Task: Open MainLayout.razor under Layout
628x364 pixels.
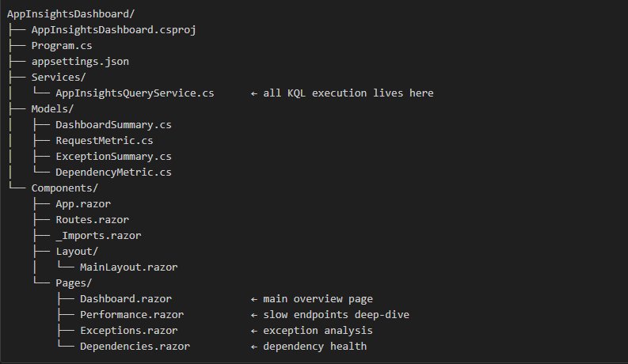Action: (128, 267)
